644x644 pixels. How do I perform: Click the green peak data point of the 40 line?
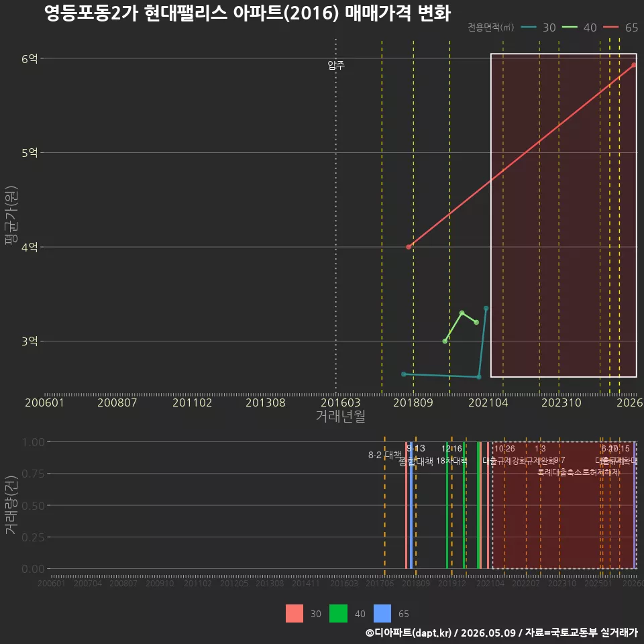click(x=462, y=313)
